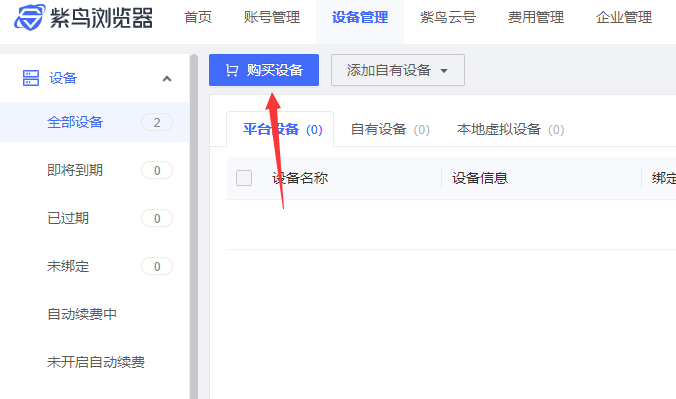This screenshot has height=399, width=676.
Task: Click the sidebar vertical scrollbar
Action: click(194, 226)
